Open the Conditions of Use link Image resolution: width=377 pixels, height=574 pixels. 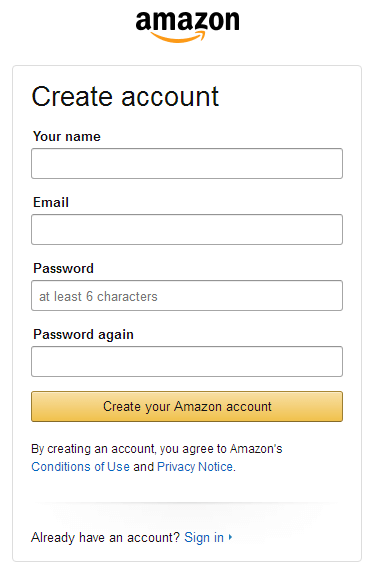pos(81,467)
